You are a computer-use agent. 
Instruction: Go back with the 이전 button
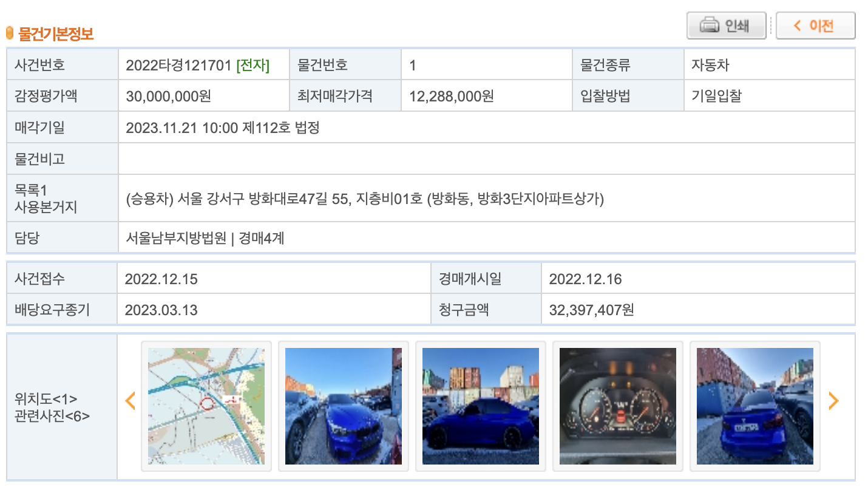(x=815, y=26)
